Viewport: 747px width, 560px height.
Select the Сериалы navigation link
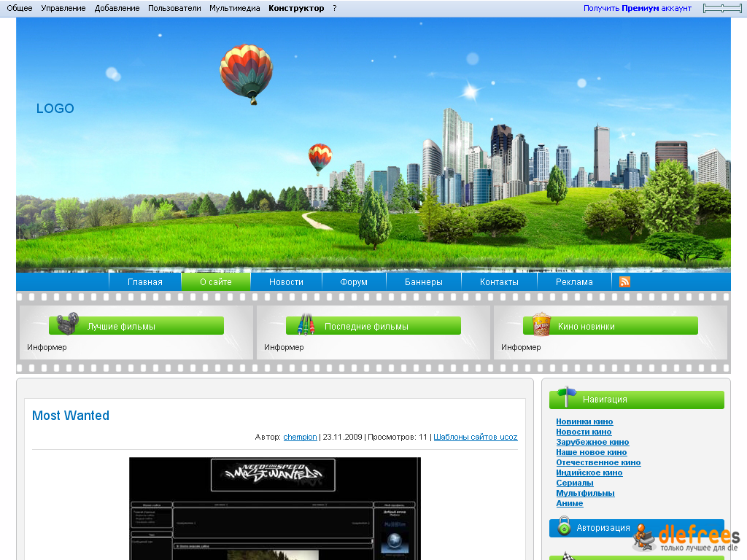[575, 483]
